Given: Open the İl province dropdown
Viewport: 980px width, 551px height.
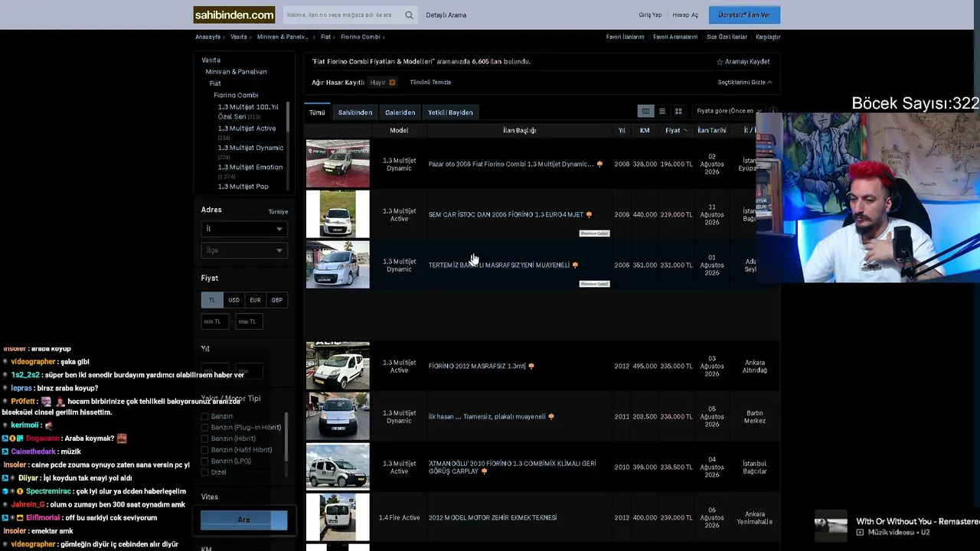Looking at the screenshot, I should click(244, 229).
